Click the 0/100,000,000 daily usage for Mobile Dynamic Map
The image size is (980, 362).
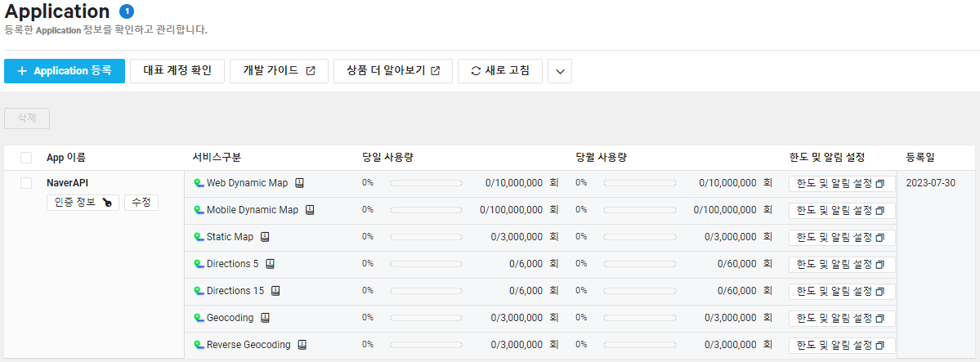pos(511,210)
